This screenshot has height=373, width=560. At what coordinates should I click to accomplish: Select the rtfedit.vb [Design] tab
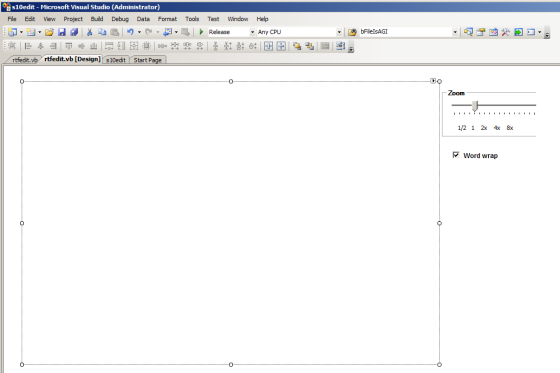pyautogui.click(x=72, y=59)
